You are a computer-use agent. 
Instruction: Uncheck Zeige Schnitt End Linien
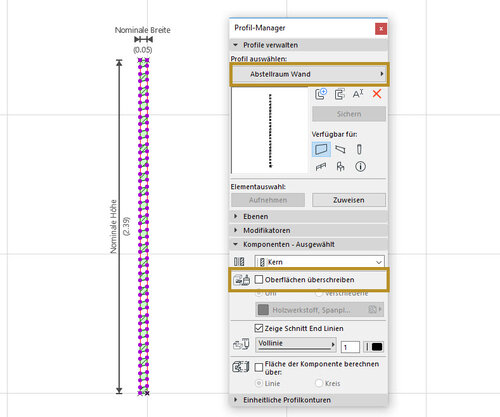tap(259, 328)
